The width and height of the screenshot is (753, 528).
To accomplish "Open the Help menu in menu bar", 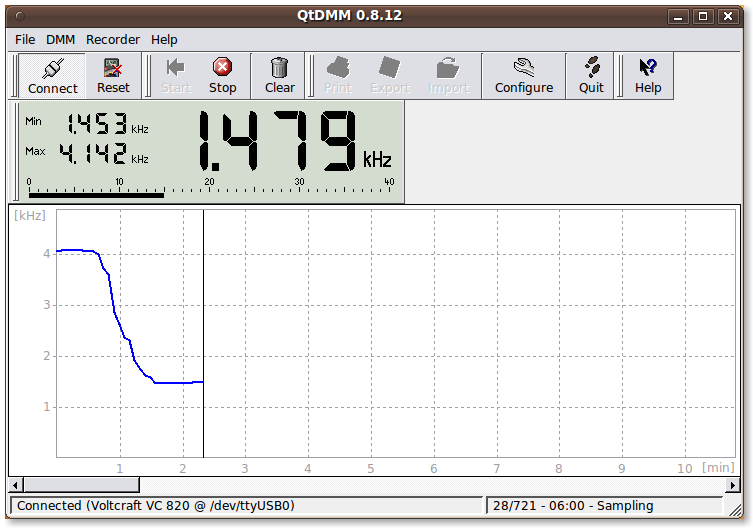I will click(x=164, y=40).
